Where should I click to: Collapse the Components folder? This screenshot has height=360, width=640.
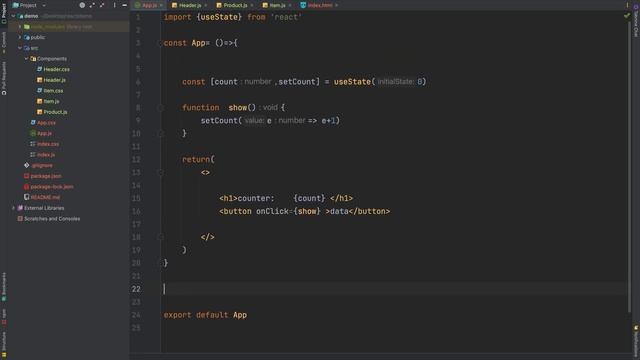point(26,59)
